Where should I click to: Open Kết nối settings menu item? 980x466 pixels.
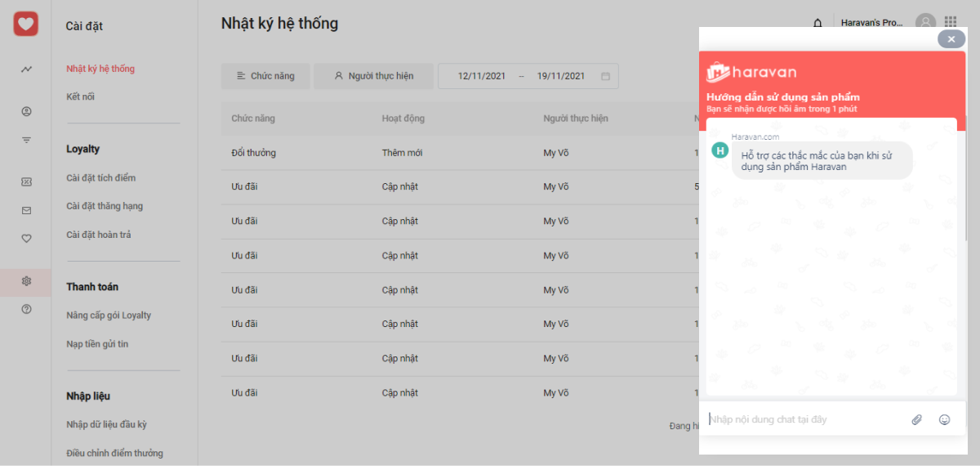click(x=80, y=96)
